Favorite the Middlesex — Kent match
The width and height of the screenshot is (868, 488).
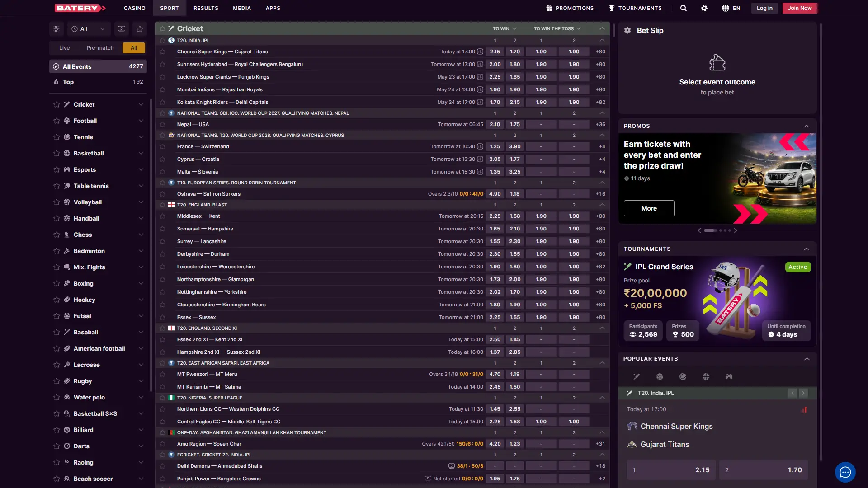(x=162, y=216)
